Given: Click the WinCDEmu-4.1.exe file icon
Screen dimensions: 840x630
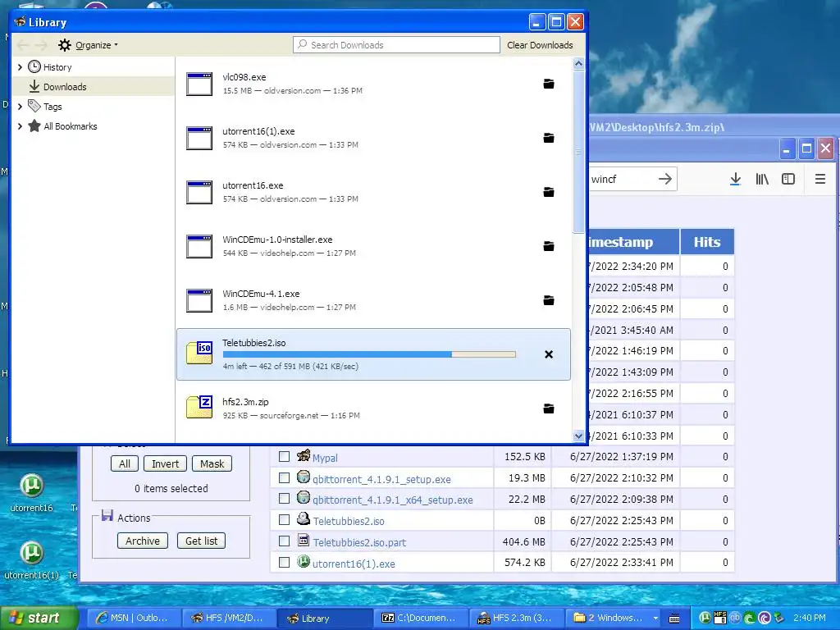Looking at the screenshot, I should coord(199,300).
